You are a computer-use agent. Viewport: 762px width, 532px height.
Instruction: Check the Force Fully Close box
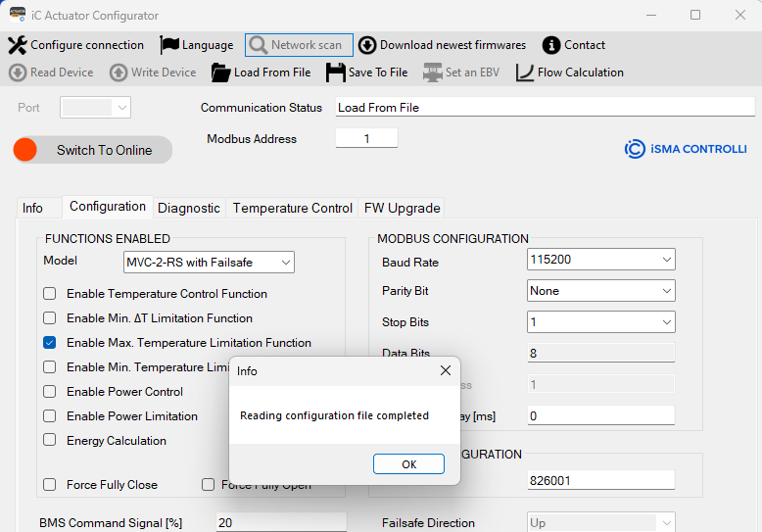point(50,484)
